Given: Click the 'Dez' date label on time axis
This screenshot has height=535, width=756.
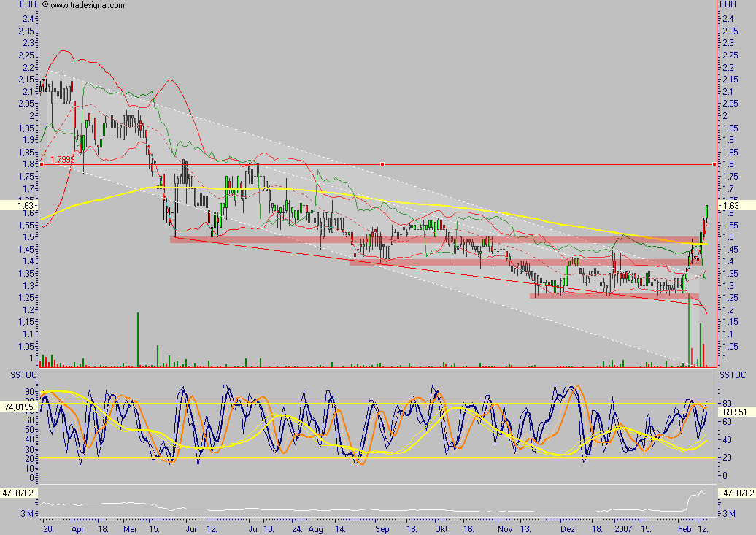Looking at the screenshot, I should click(567, 528).
